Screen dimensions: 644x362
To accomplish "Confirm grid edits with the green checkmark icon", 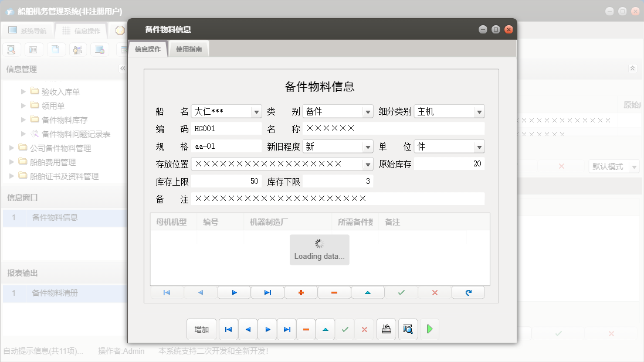I will click(401, 292).
